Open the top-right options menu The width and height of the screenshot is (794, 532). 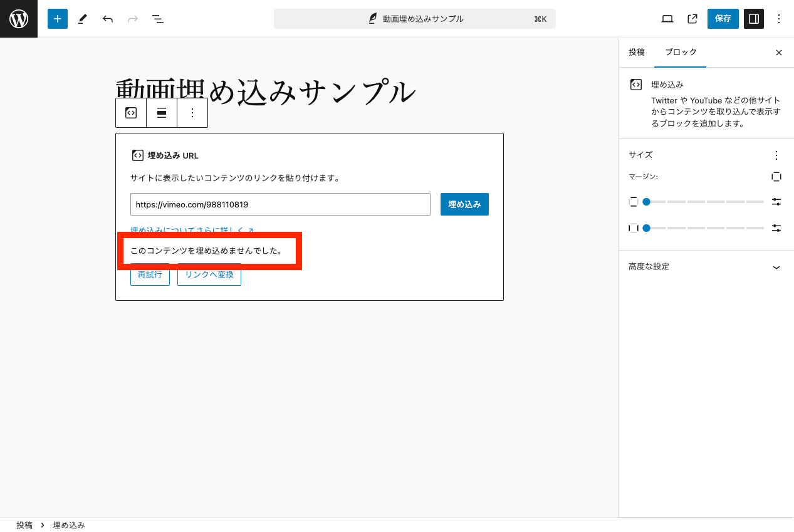click(779, 19)
